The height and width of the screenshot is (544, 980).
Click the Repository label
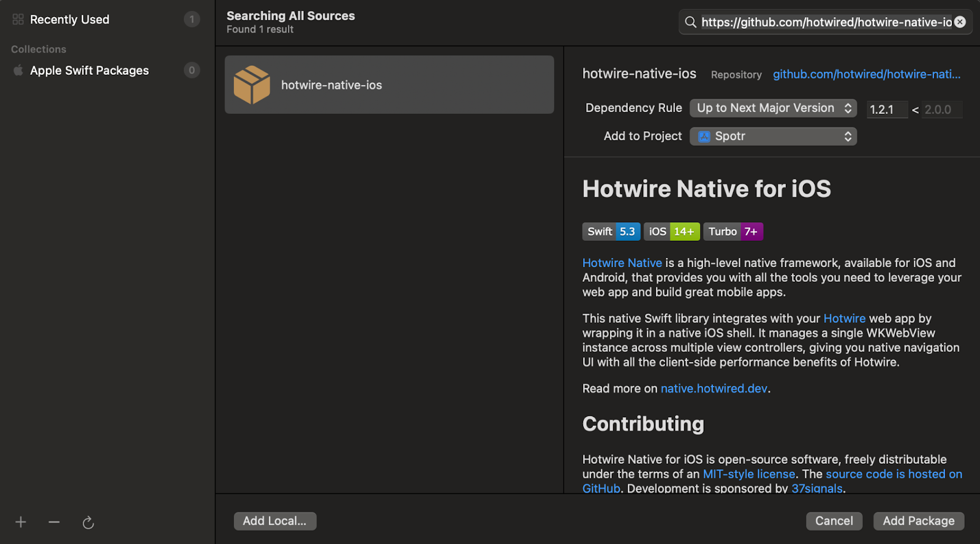point(736,75)
